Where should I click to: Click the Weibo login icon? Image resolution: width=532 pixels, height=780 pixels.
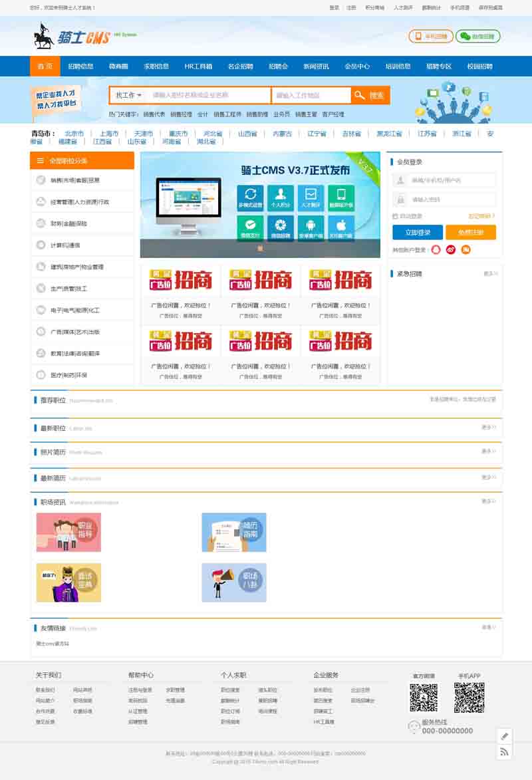point(451,249)
